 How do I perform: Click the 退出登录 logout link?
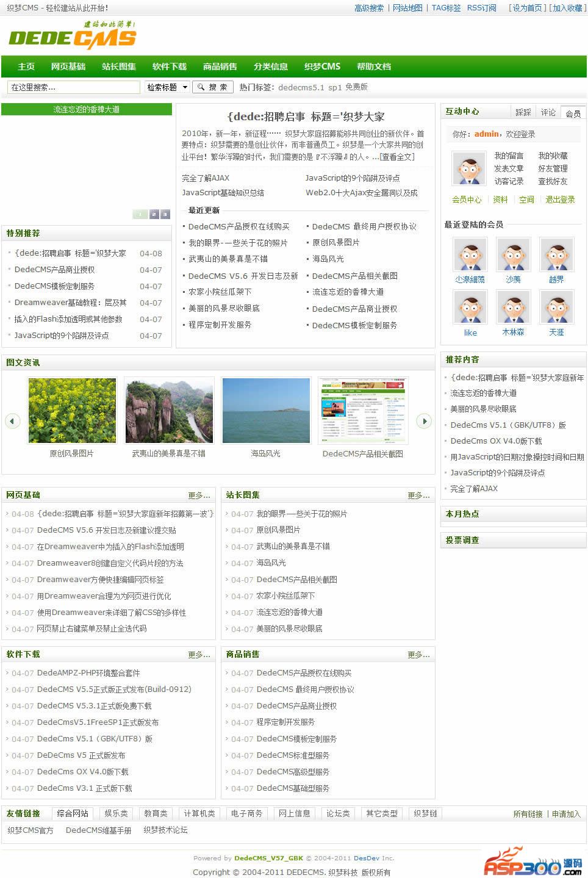[x=559, y=200]
